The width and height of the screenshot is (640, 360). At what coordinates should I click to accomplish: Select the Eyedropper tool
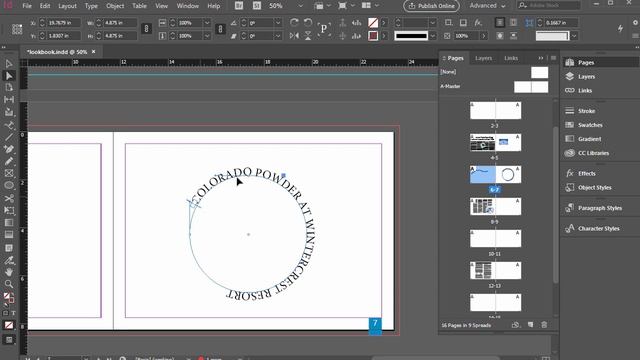(9, 260)
